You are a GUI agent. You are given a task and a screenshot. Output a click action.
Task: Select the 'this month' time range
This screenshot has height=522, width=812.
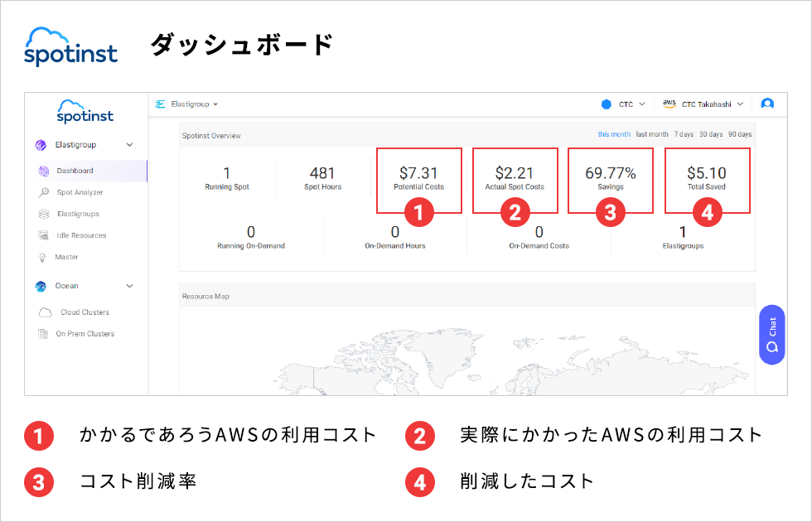click(614, 134)
